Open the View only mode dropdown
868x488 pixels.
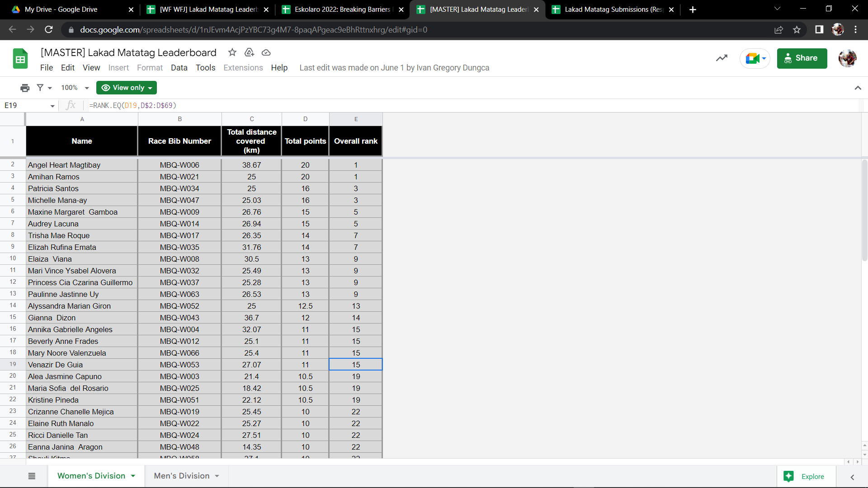127,88
